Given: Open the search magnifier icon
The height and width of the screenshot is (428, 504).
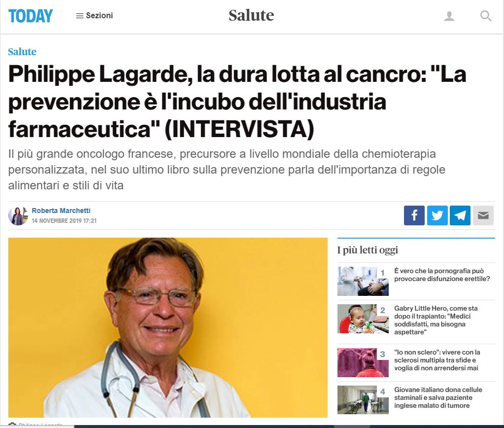Looking at the screenshot, I should click(485, 16).
